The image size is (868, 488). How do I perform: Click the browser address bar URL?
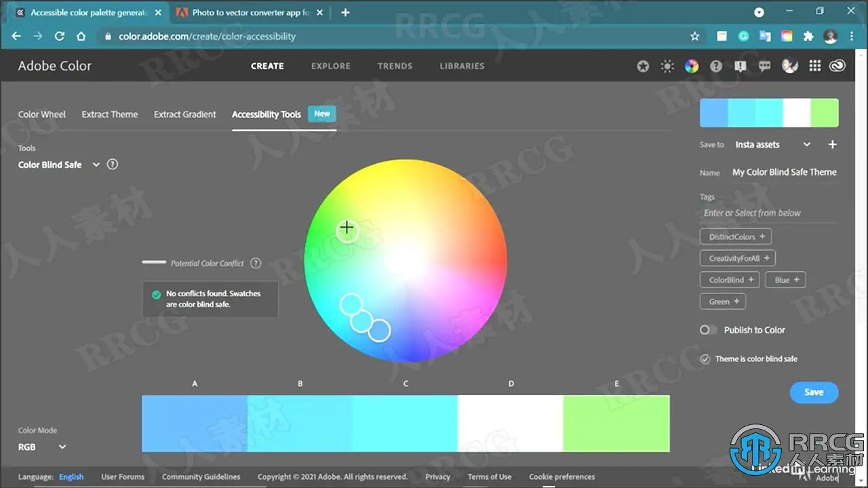tap(208, 37)
